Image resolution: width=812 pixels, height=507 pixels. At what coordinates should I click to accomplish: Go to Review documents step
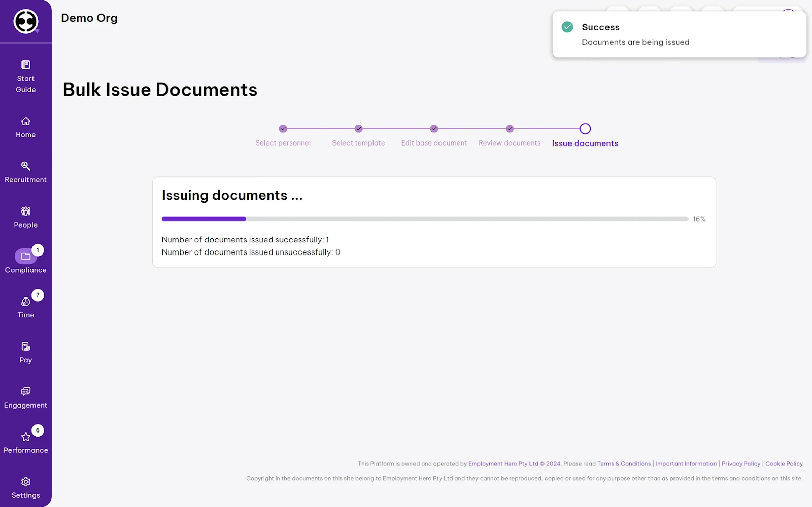tap(509, 143)
